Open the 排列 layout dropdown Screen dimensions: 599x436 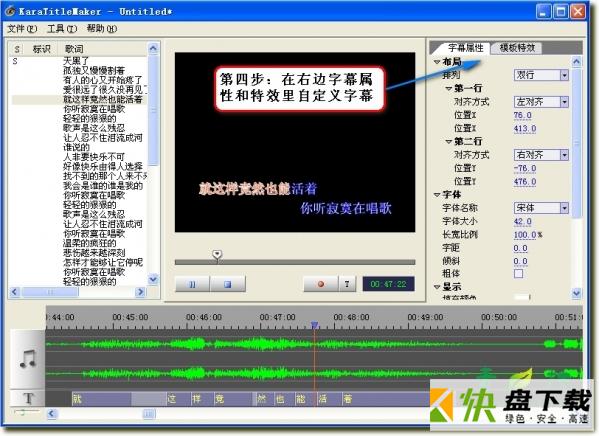point(541,75)
